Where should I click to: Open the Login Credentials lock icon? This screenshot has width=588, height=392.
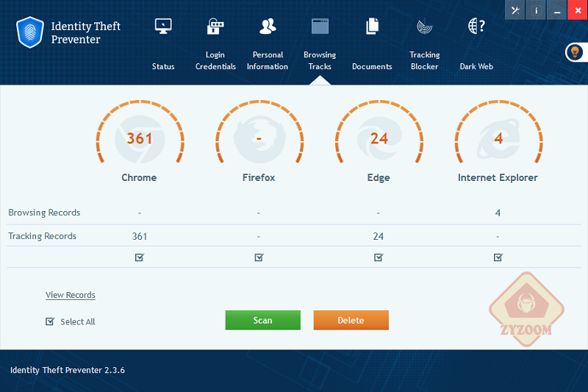coord(215,26)
